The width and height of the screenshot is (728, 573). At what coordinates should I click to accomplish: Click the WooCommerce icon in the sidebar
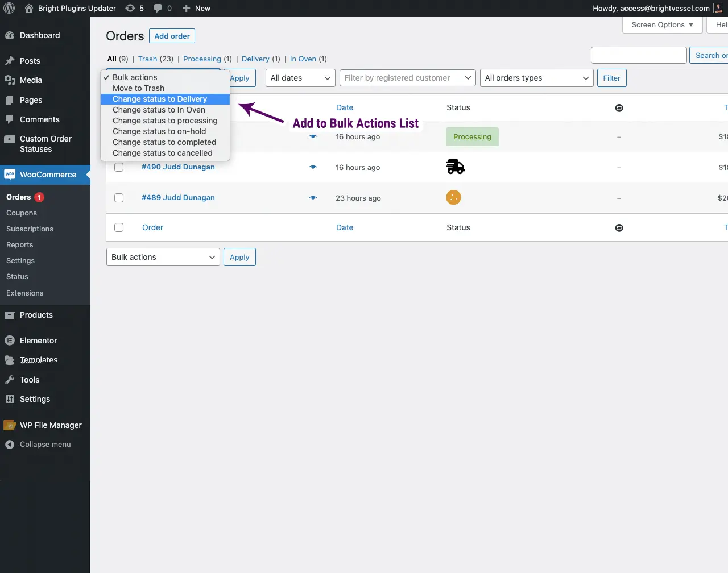pyautogui.click(x=9, y=174)
